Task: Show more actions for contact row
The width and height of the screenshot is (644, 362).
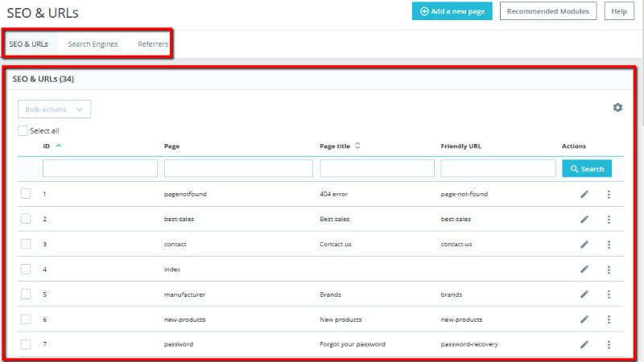Action: tap(609, 245)
